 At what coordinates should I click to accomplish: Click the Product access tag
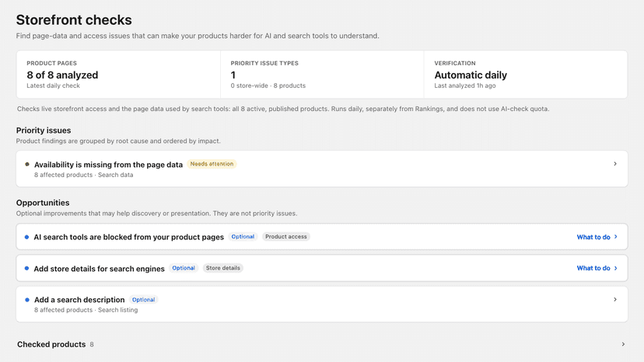(286, 237)
